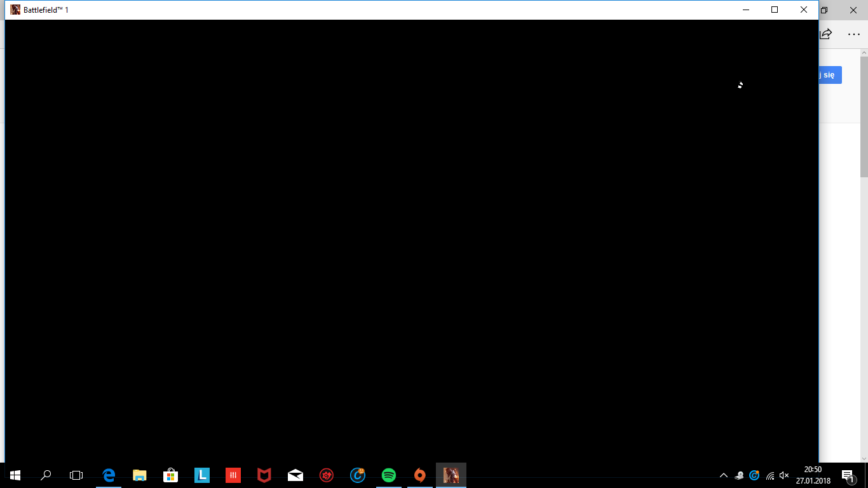Screen dimensions: 868x488
Task: Click the Edge vertical scrollbar thumb
Action: coord(864,117)
